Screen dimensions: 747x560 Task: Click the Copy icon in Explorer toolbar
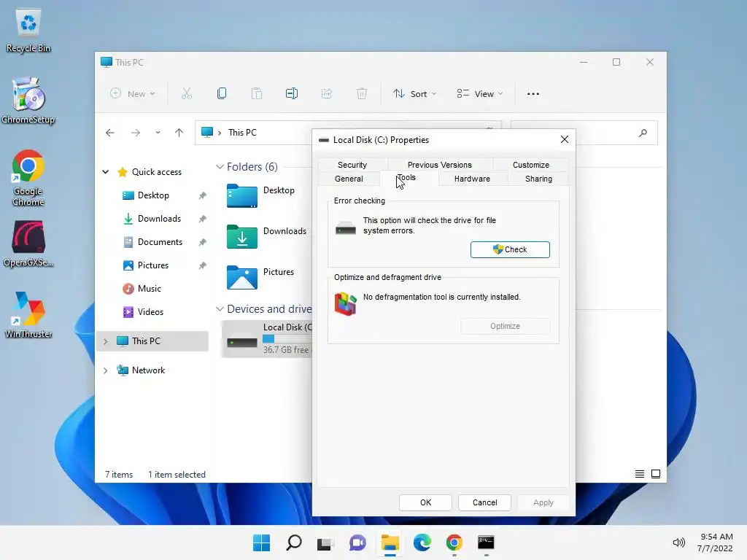pyautogui.click(x=222, y=94)
